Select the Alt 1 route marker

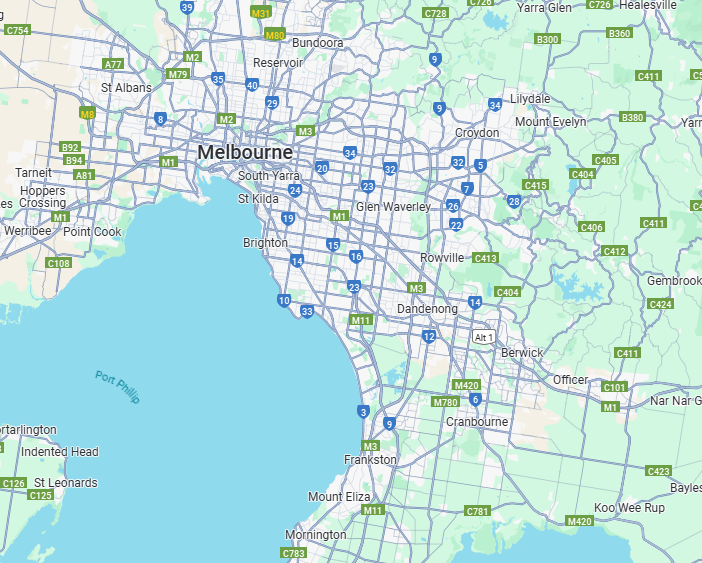tap(484, 338)
